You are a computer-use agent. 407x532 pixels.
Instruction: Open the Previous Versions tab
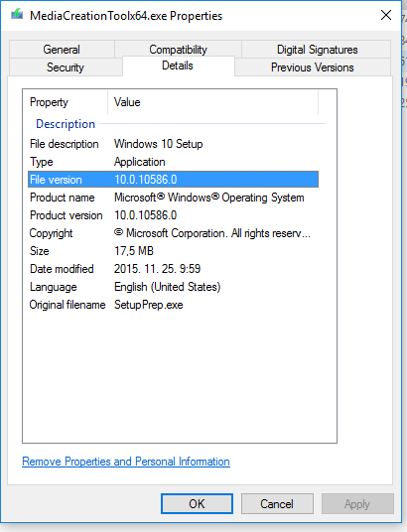(313, 67)
